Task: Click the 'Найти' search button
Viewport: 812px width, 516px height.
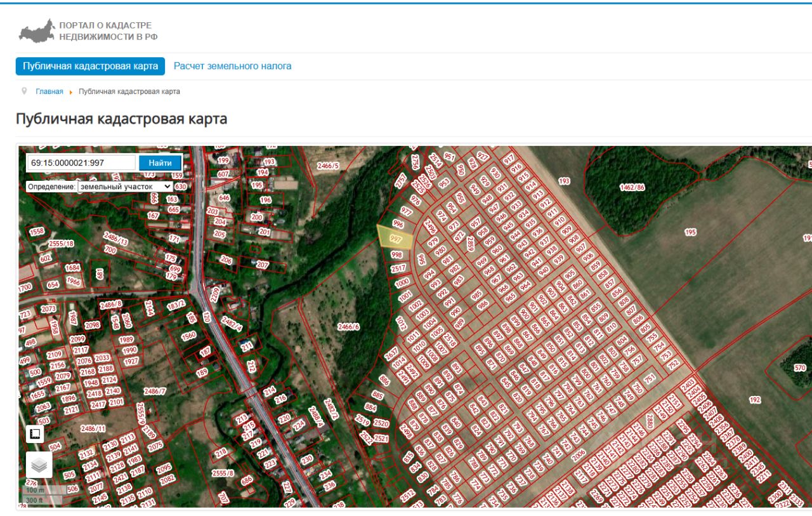Action: point(160,163)
